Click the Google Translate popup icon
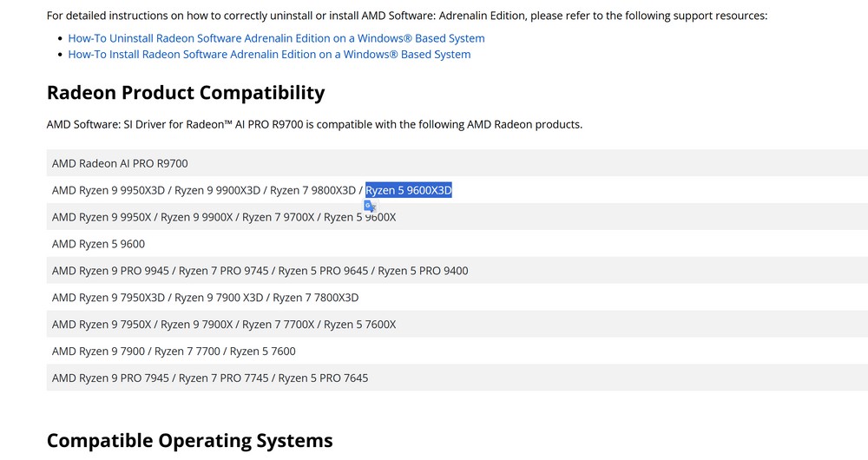 (x=369, y=206)
